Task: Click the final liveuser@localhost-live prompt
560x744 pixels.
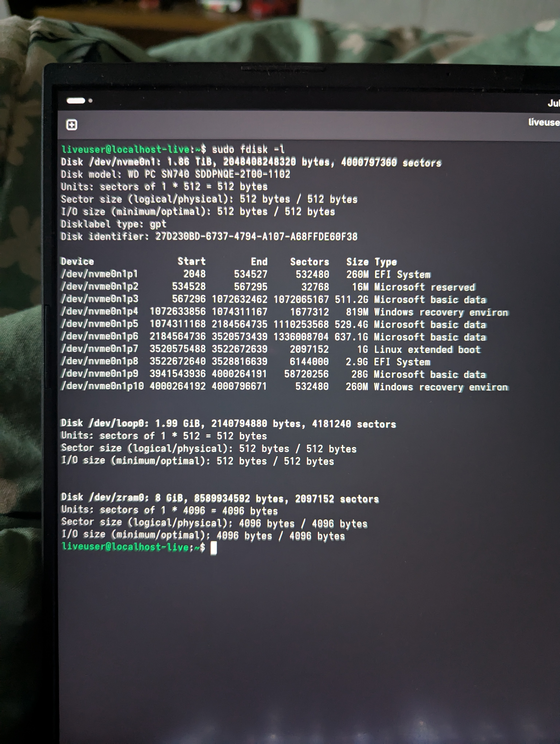Action: click(x=133, y=547)
